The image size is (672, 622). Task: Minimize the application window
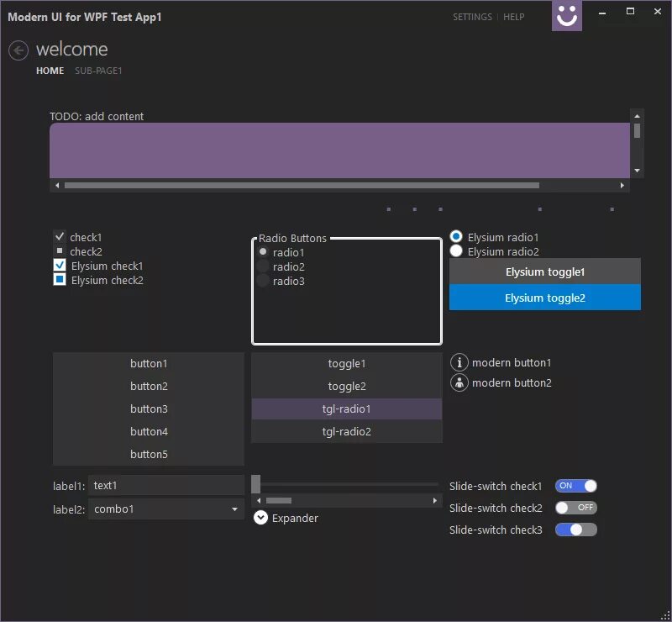click(x=602, y=13)
